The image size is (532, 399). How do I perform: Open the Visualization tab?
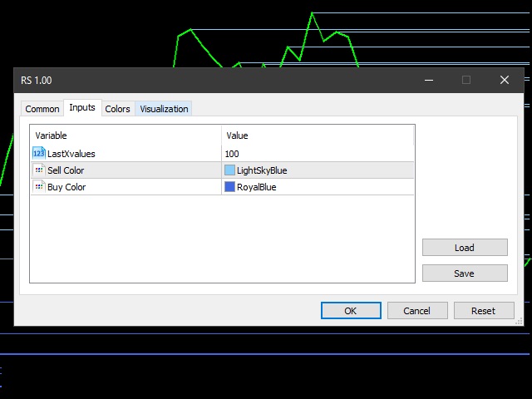click(164, 109)
